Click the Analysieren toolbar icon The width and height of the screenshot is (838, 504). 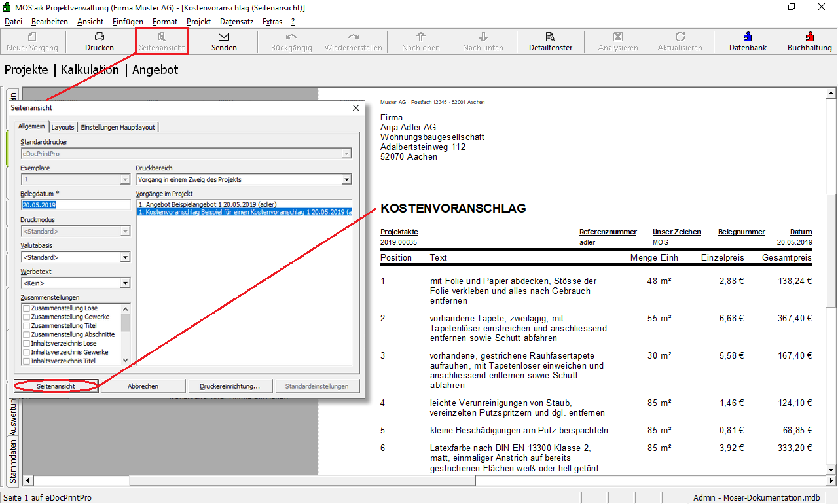(x=617, y=37)
